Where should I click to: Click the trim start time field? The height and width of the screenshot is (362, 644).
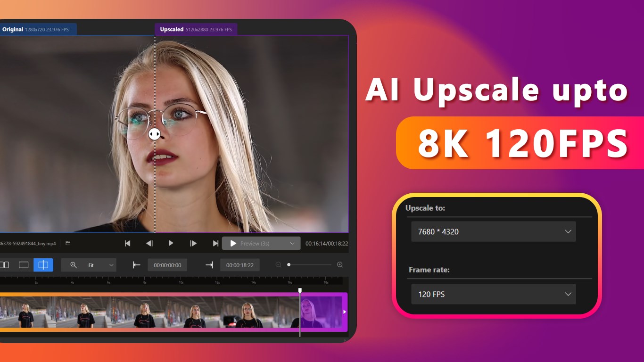click(167, 265)
